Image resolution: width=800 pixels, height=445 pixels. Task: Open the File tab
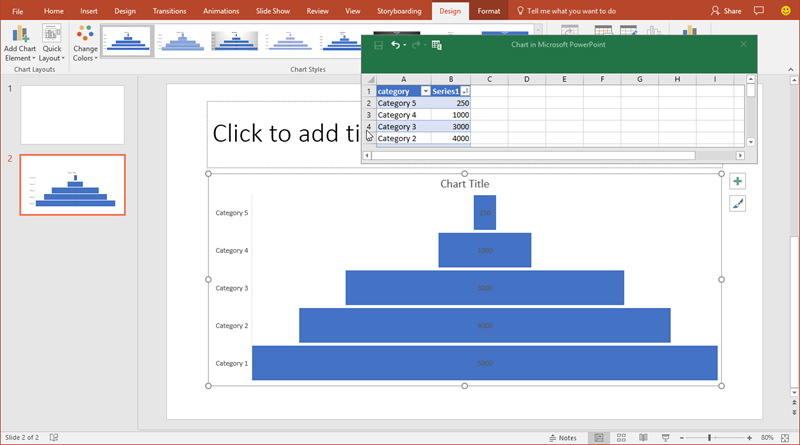(17, 11)
